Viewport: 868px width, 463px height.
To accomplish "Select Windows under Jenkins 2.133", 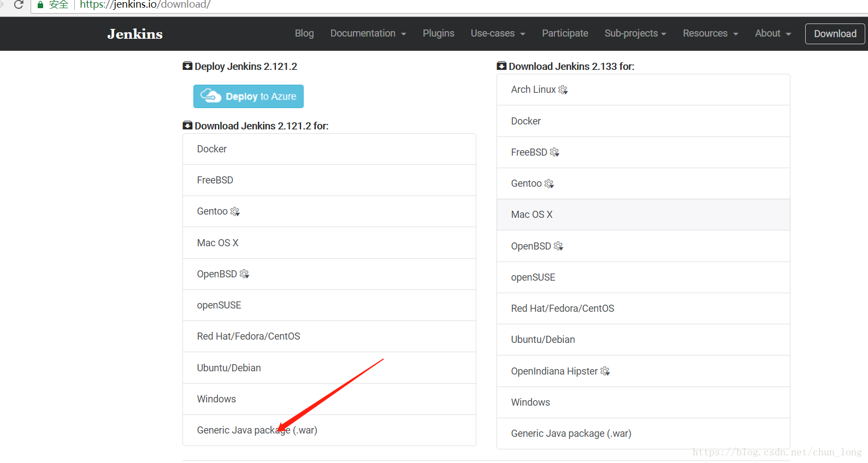I will tap(643, 402).
